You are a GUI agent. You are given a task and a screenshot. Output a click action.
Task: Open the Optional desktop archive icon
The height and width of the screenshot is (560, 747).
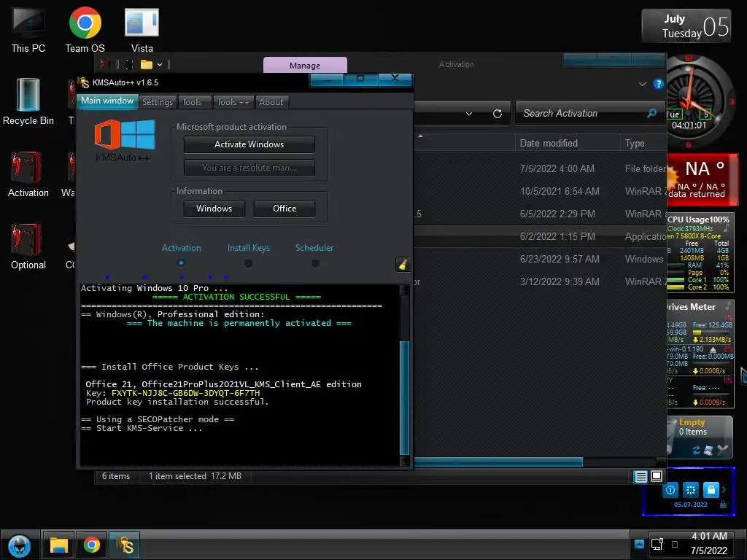click(x=28, y=246)
